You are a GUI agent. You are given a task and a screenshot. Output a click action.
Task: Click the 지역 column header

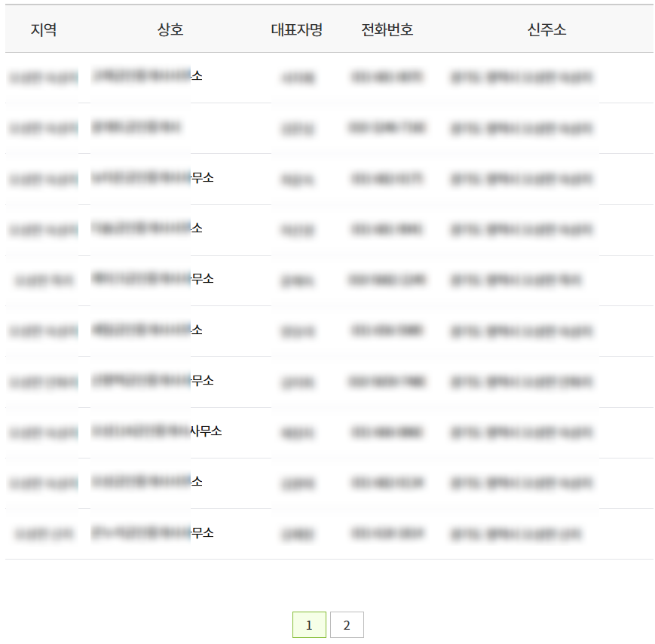(43, 29)
